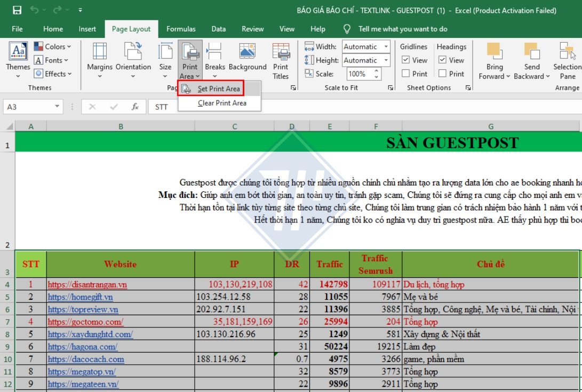Screen dimensions: 582x392
Task: Open the Orientation menu
Action: point(133,59)
